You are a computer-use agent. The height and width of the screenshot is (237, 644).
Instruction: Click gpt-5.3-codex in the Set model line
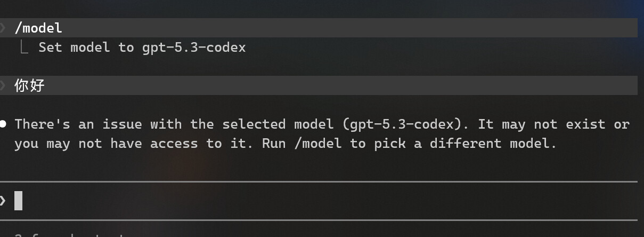194,48
